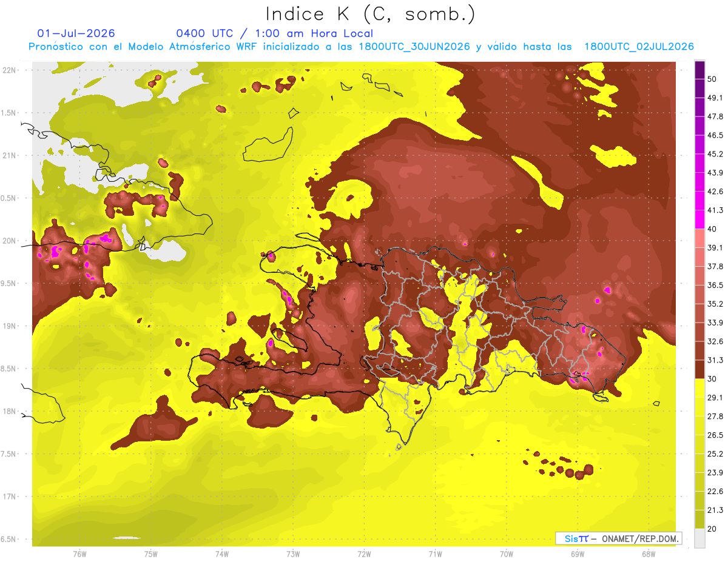Click the "69W" longitude axis label

[x=578, y=554]
